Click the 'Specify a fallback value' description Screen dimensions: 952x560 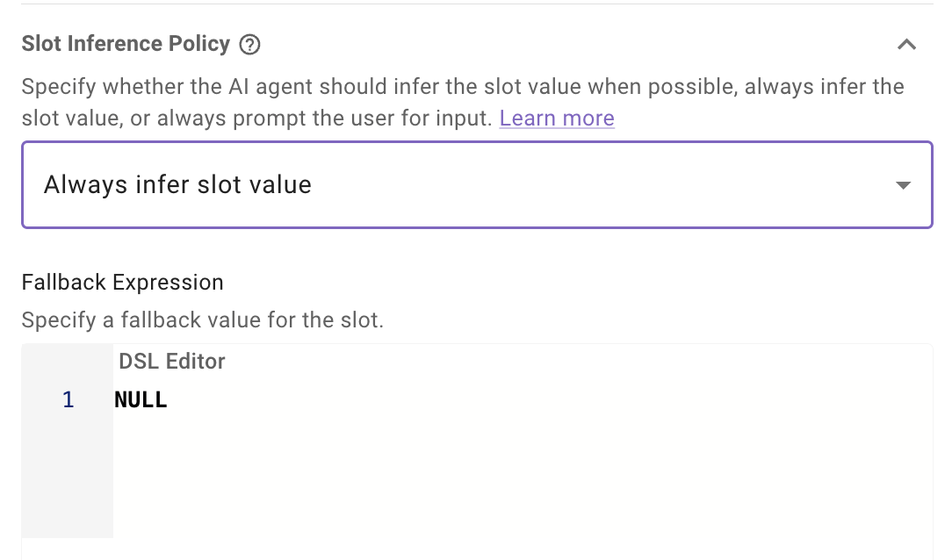click(202, 320)
